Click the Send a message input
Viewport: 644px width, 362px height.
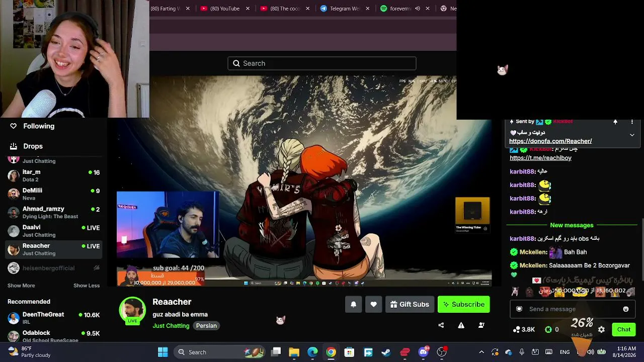click(x=572, y=309)
